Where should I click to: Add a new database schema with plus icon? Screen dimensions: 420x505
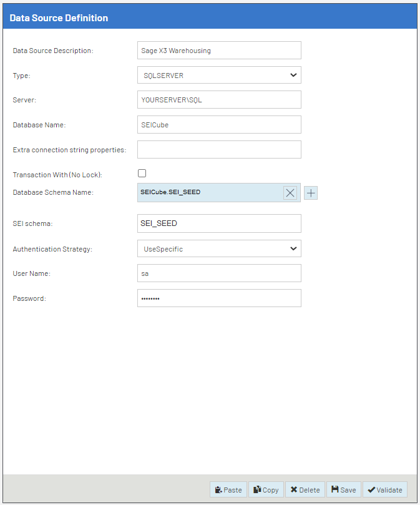point(311,193)
